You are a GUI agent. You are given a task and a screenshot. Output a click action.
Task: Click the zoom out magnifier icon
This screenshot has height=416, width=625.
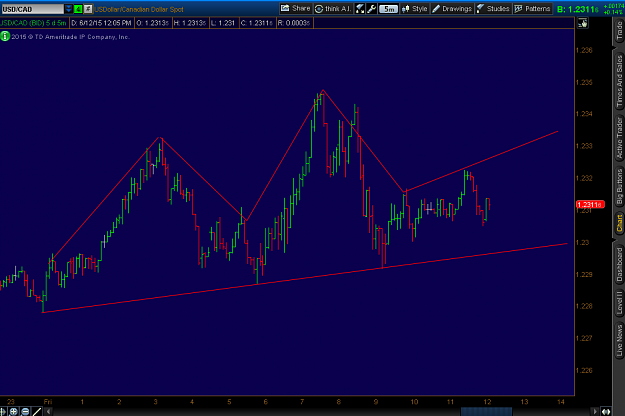[25, 411]
